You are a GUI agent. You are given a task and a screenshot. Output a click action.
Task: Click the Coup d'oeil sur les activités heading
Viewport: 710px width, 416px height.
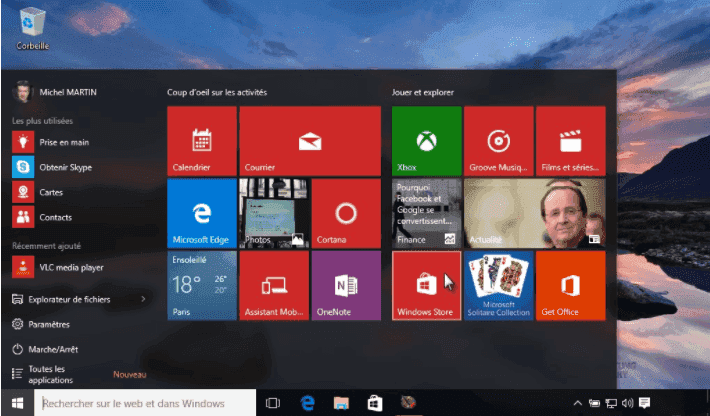(217, 92)
